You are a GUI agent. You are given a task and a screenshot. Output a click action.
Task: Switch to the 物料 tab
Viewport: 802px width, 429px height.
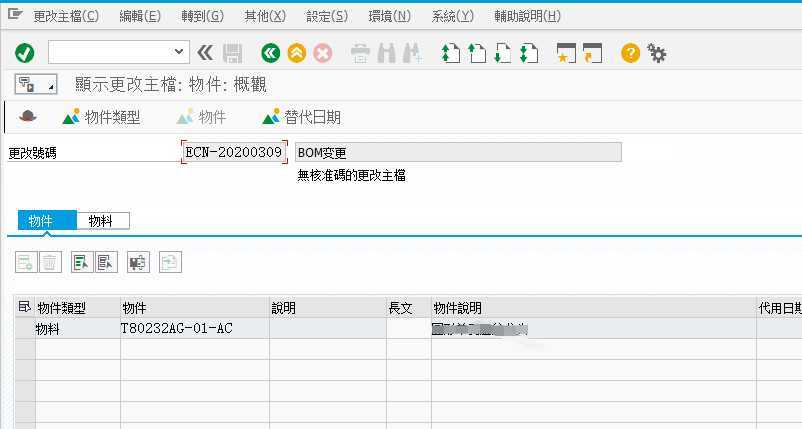(x=103, y=221)
